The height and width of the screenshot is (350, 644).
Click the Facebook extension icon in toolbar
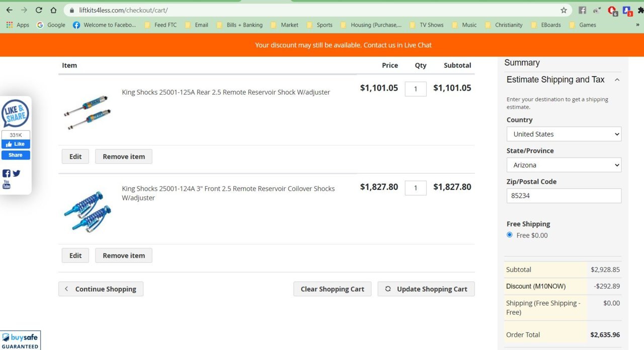click(582, 10)
